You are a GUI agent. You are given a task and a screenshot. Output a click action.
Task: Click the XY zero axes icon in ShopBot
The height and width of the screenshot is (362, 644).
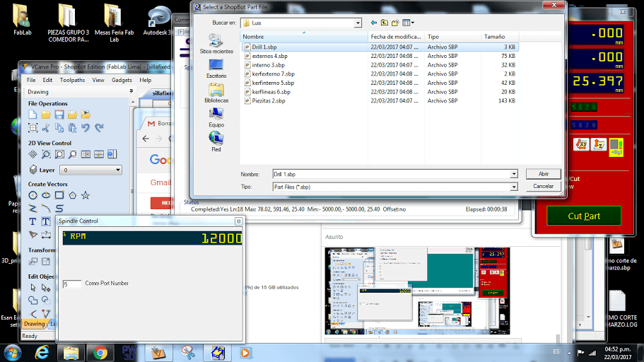click(x=581, y=145)
